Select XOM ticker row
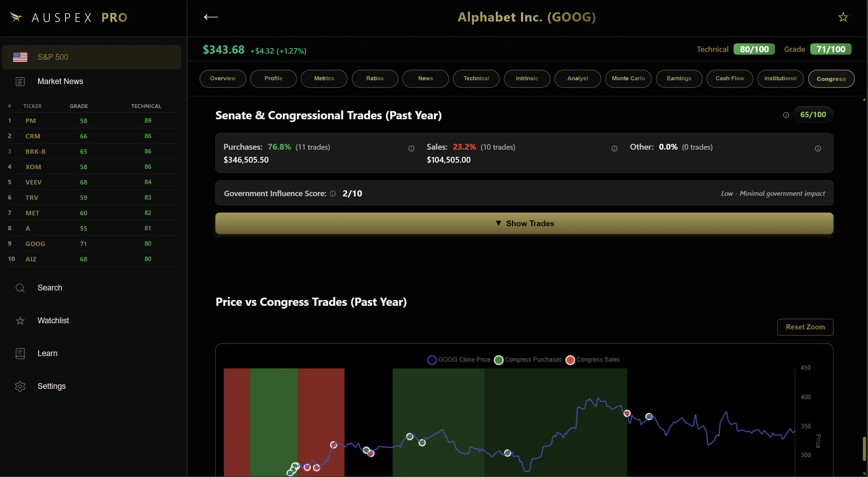 (92, 167)
